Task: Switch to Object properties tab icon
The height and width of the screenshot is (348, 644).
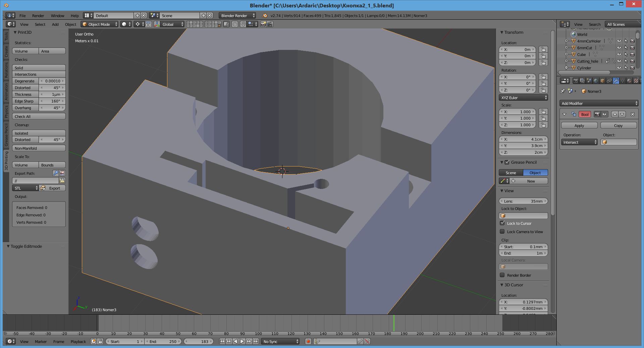Action: pos(602,81)
